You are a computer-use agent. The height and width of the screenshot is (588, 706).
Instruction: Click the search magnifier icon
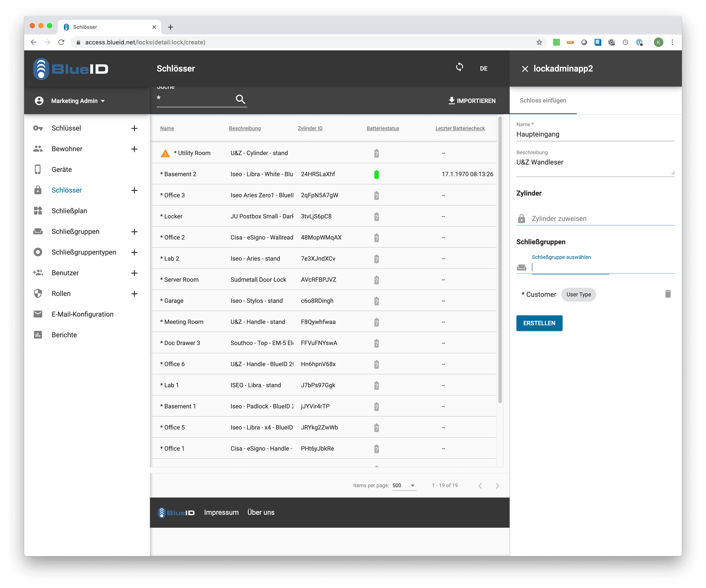coord(240,99)
